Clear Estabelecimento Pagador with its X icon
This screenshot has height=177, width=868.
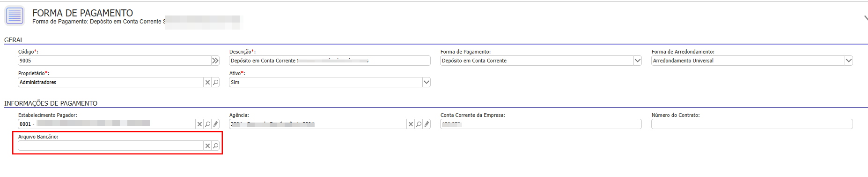click(x=199, y=124)
